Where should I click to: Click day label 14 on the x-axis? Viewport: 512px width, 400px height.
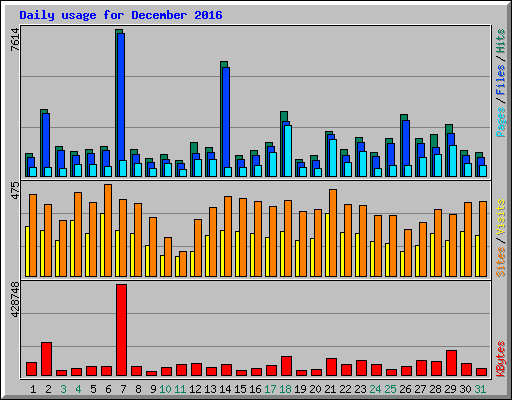click(225, 389)
